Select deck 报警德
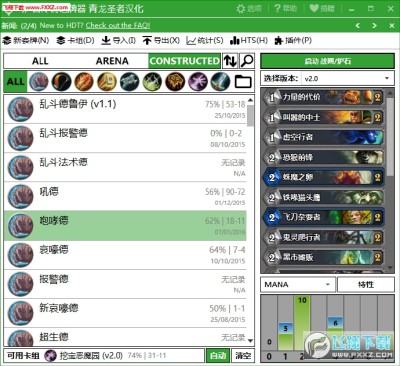The image size is (400, 366). pyautogui.click(x=125, y=284)
